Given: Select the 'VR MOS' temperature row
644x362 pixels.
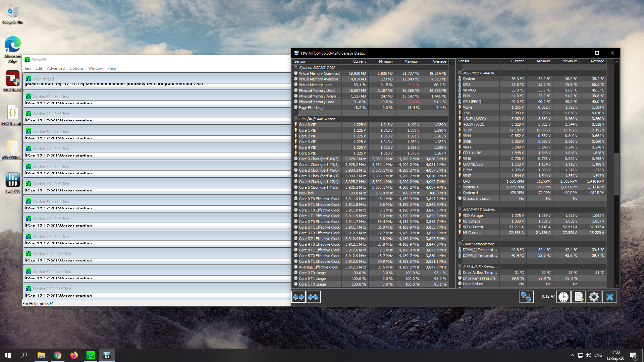Looking at the screenshot, I should (x=532, y=90).
